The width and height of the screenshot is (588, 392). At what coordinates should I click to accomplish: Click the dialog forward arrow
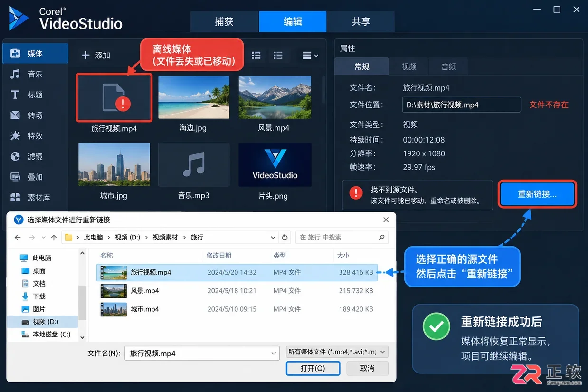coord(32,237)
